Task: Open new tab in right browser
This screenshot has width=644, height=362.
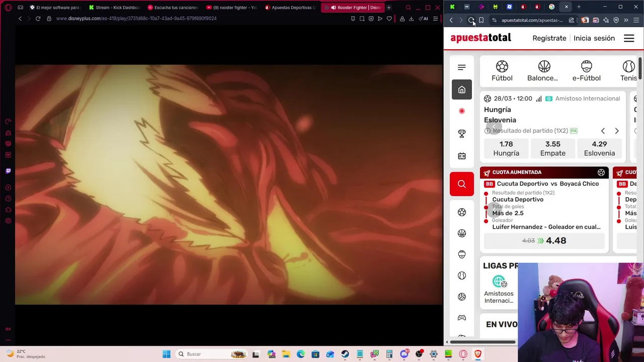Action: click(x=579, y=7)
